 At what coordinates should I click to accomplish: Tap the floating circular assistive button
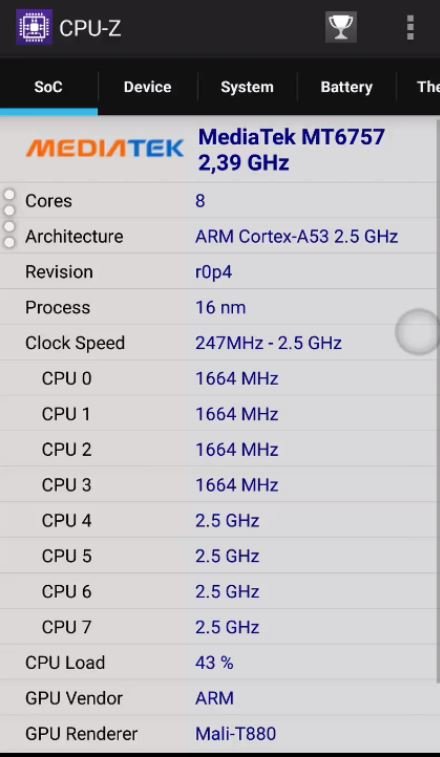tap(417, 332)
